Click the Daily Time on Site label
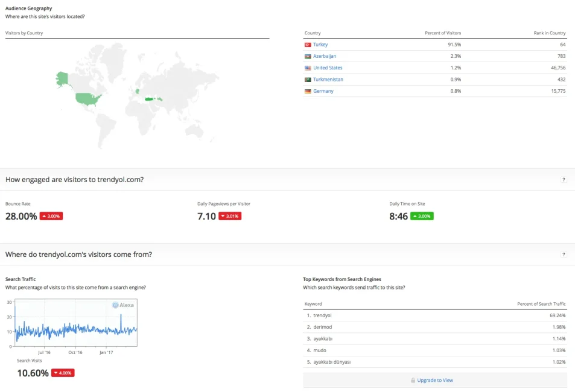The image size is (575, 392). [x=407, y=204]
